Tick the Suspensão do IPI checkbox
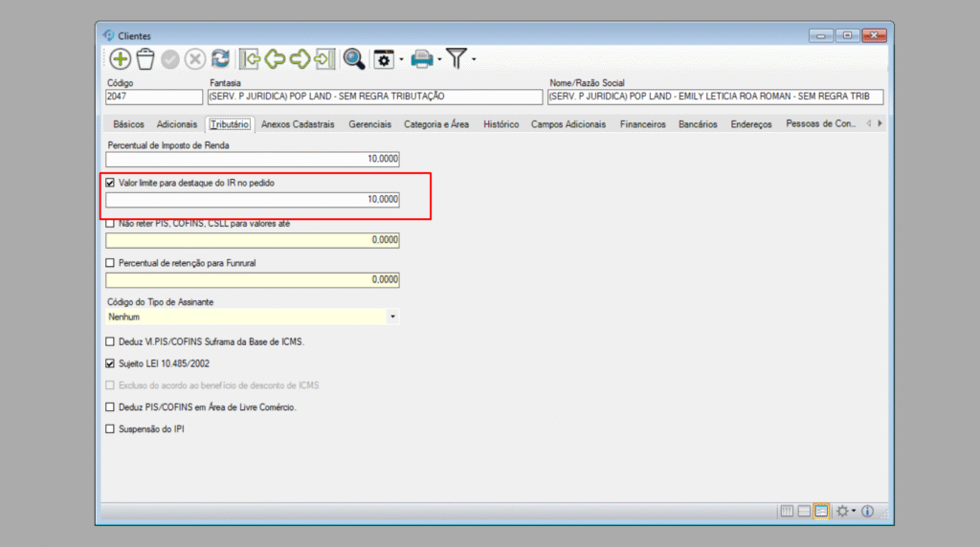980x547 pixels. point(109,429)
